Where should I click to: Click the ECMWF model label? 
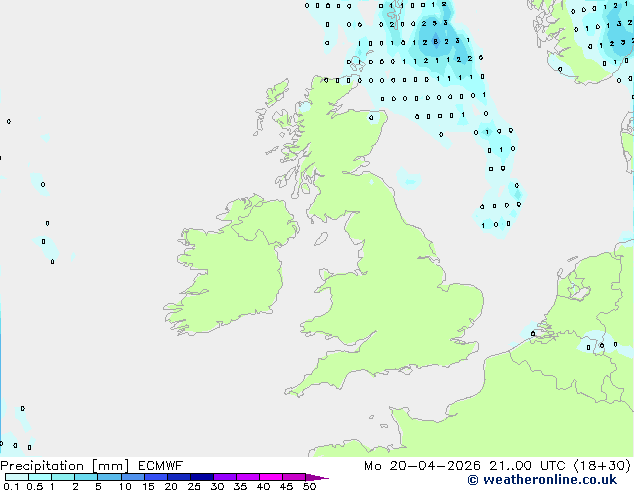[161, 466]
